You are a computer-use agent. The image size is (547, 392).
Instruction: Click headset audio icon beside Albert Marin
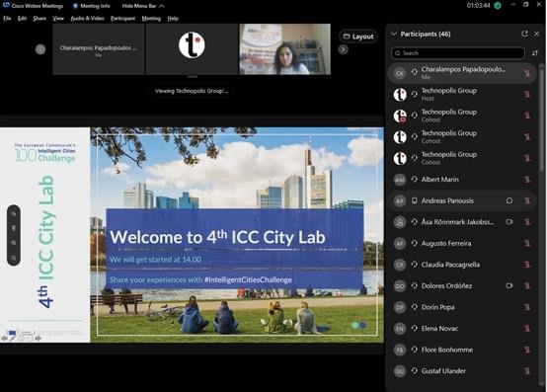point(414,180)
